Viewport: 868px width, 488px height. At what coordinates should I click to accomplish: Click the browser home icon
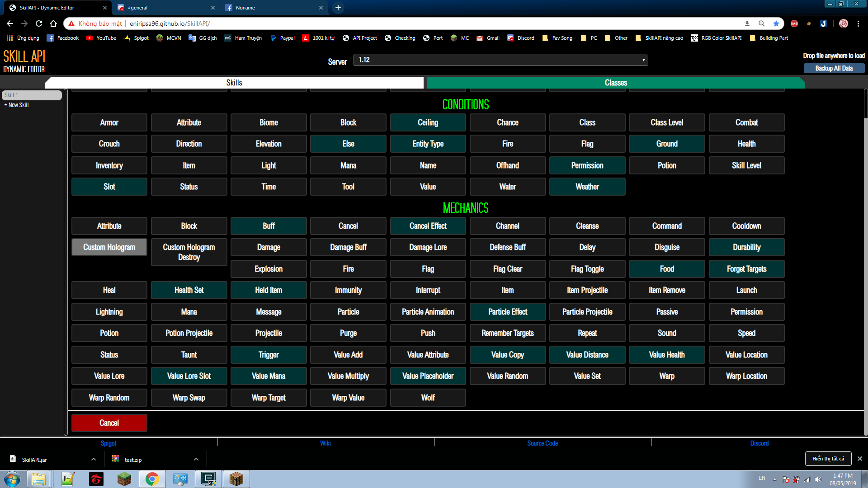[x=53, y=23]
